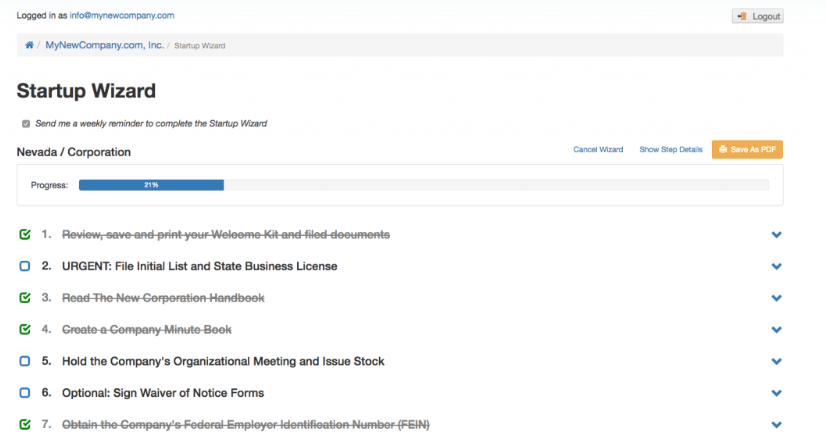Uncheck step 3 Corporation Handbook checkbox
826x444 pixels.
click(x=25, y=298)
